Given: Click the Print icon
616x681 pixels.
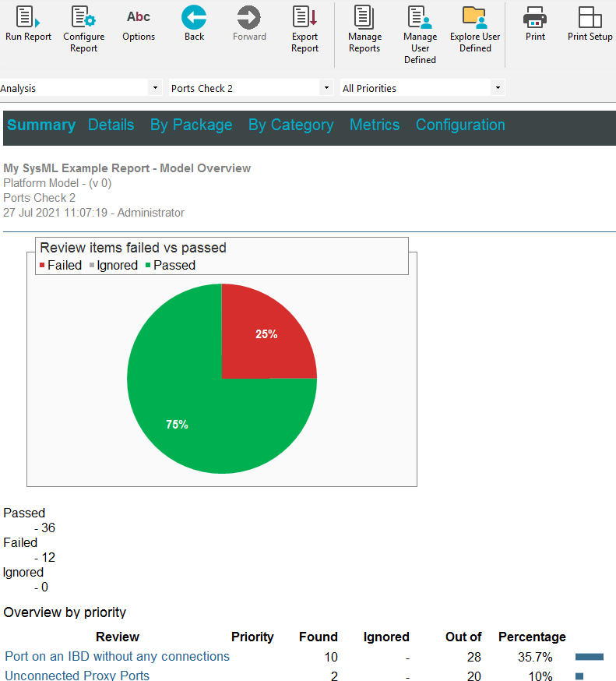Looking at the screenshot, I should click(535, 17).
